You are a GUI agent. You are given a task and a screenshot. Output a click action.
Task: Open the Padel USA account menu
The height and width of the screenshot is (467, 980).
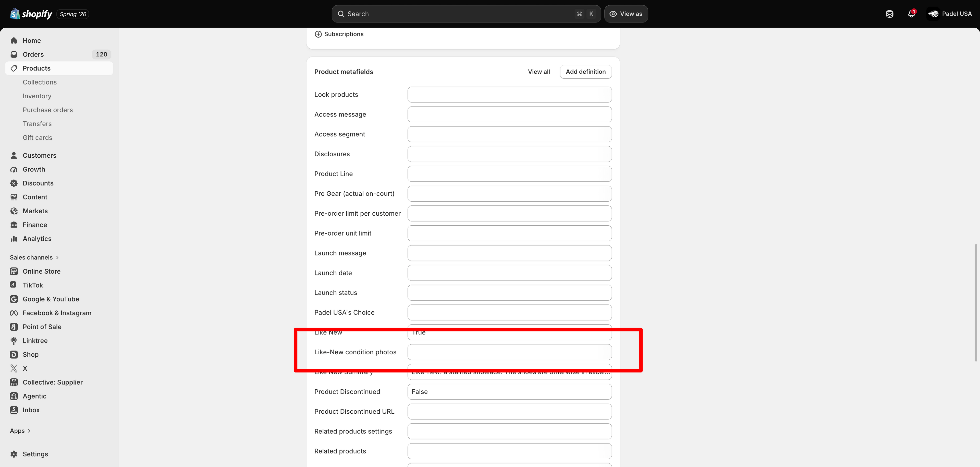coord(949,14)
